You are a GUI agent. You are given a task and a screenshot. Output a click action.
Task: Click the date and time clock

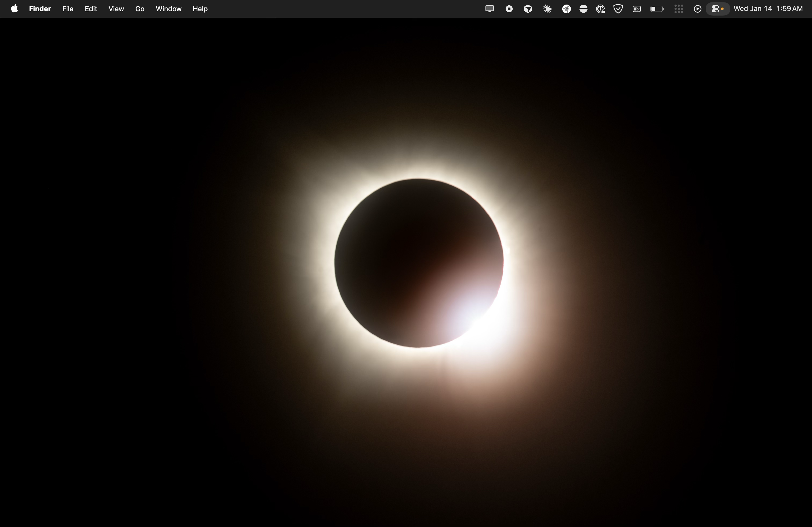(x=768, y=9)
